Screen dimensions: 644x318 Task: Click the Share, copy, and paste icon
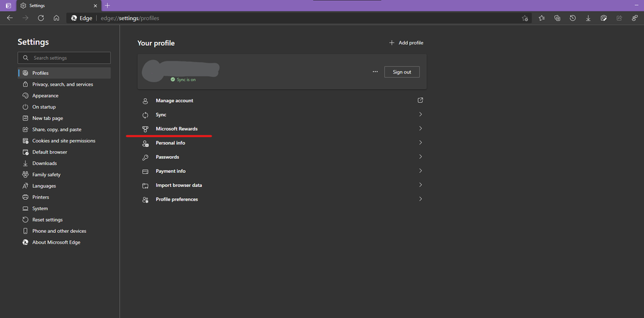coord(25,129)
